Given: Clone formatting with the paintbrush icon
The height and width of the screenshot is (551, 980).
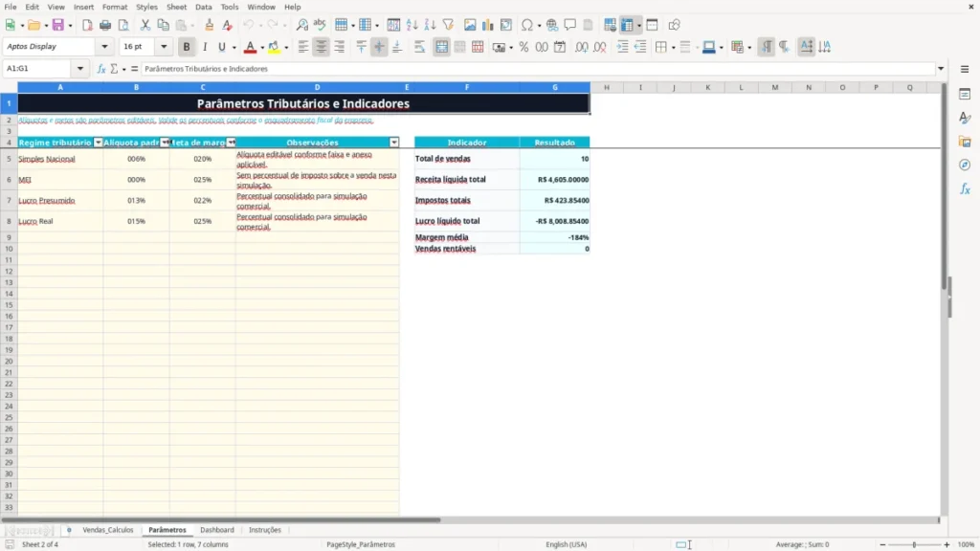Looking at the screenshot, I should (x=210, y=25).
